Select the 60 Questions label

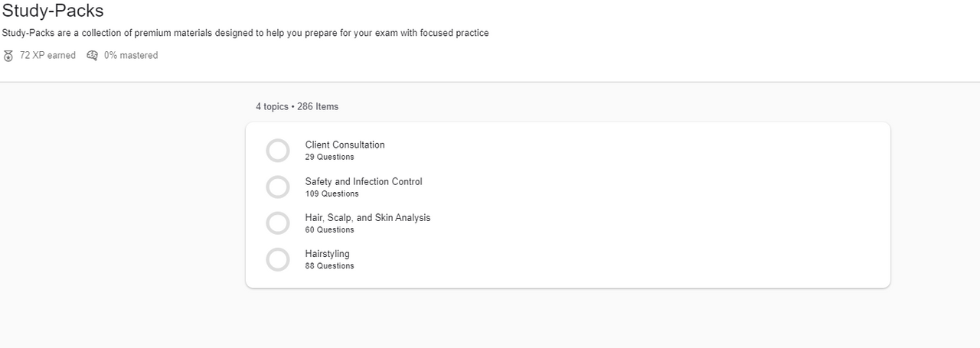click(x=329, y=229)
